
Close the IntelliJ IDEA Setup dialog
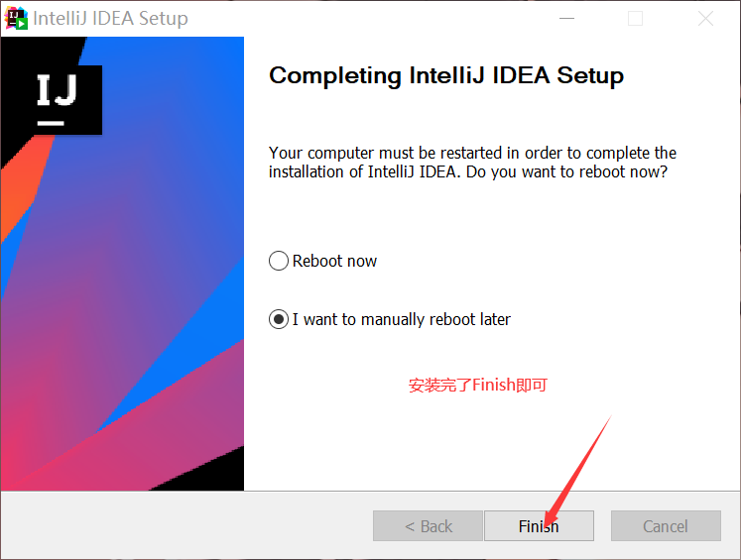[705, 19]
